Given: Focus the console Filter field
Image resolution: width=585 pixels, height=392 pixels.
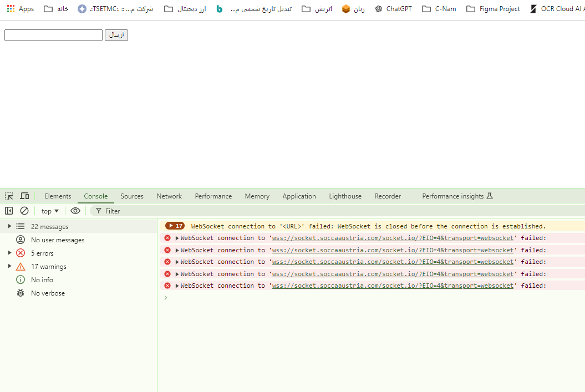Looking at the screenshot, I should pyautogui.click(x=336, y=211).
